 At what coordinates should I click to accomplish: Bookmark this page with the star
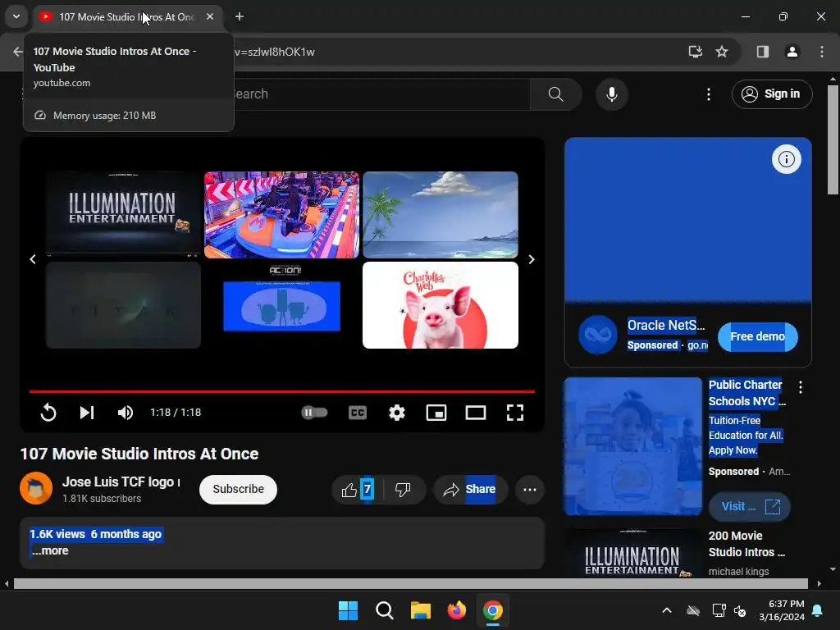tap(722, 52)
